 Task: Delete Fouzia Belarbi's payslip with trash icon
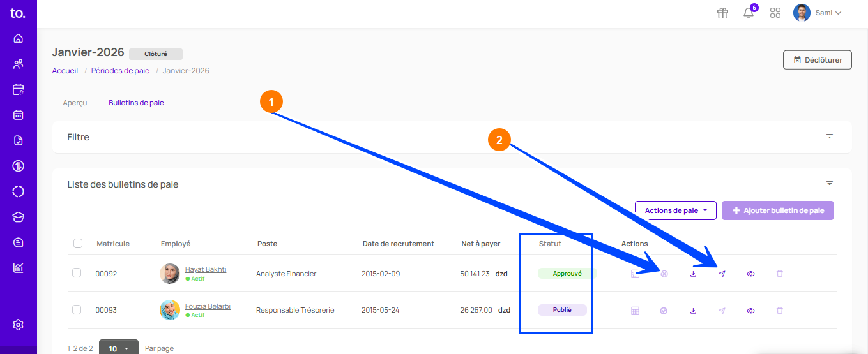point(779,311)
